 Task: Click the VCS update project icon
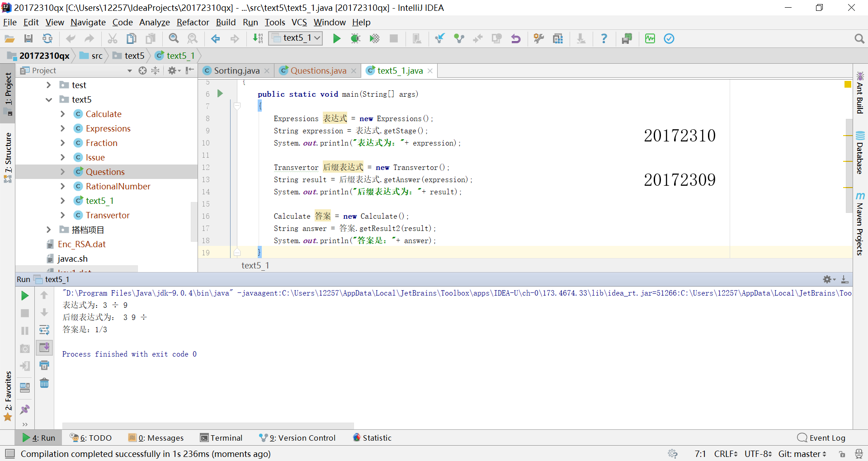click(x=440, y=39)
